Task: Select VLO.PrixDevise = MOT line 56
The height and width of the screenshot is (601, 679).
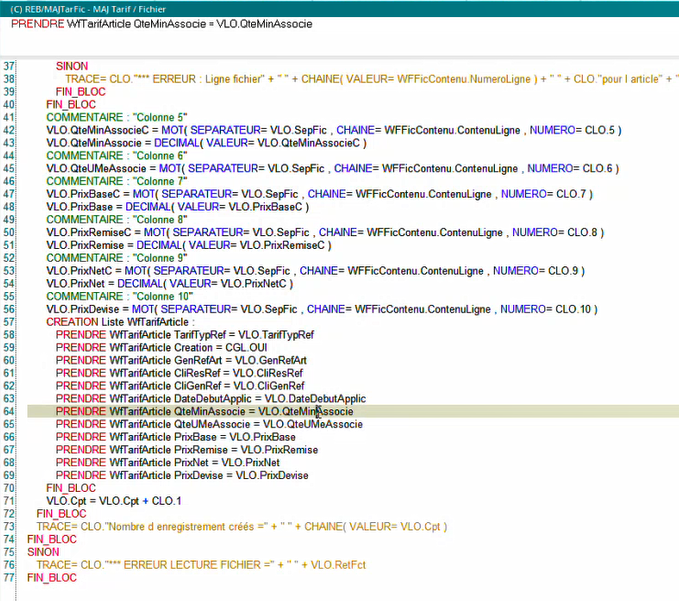Action: 322,309
